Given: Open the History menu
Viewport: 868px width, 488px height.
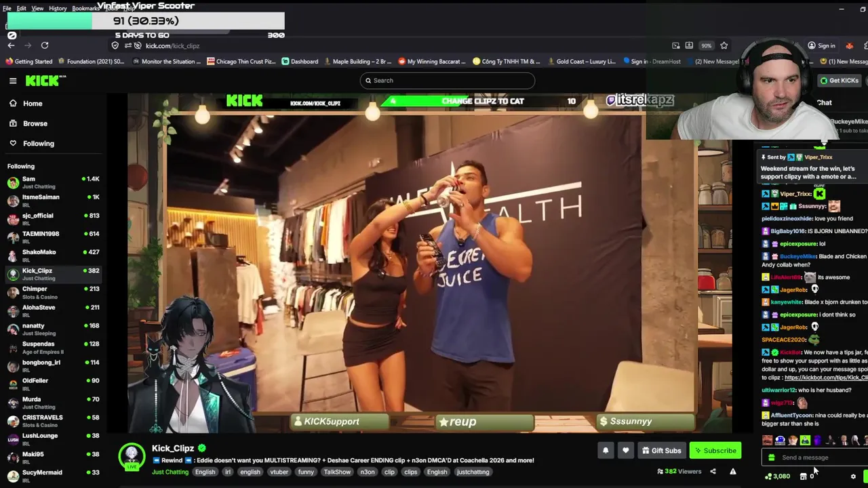Looking at the screenshot, I should (x=58, y=8).
